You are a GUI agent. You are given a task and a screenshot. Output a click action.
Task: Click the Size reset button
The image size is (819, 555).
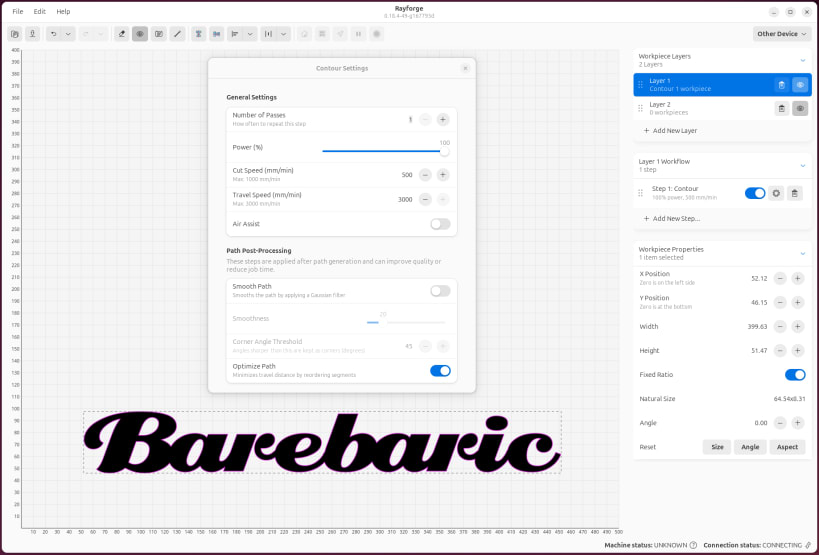[x=717, y=447]
